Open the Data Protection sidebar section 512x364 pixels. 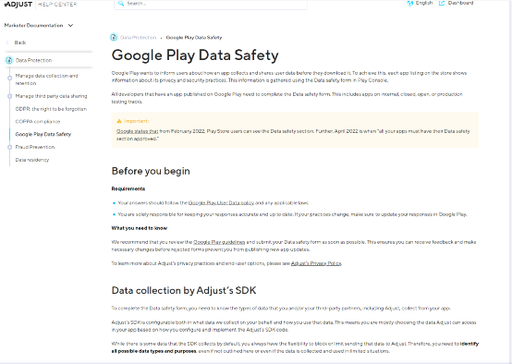pyautogui.click(x=34, y=60)
